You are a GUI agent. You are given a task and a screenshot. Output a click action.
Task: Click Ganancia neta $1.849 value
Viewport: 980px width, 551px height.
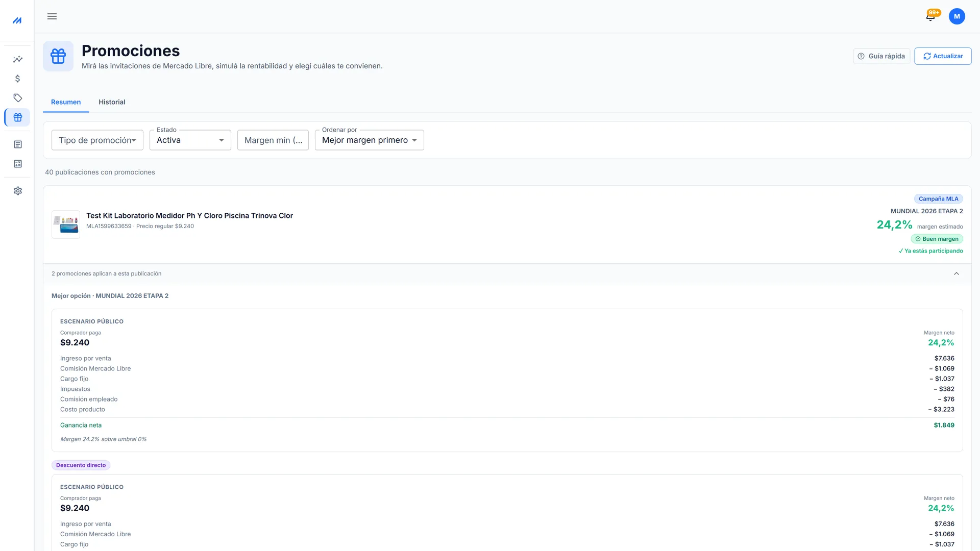(944, 425)
